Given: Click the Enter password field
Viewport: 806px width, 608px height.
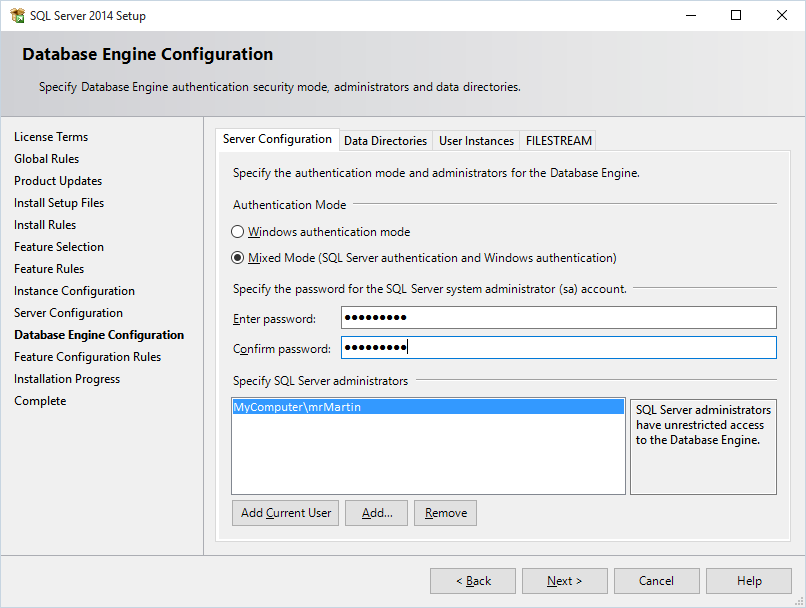Looking at the screenshot, I should (559, 318).
